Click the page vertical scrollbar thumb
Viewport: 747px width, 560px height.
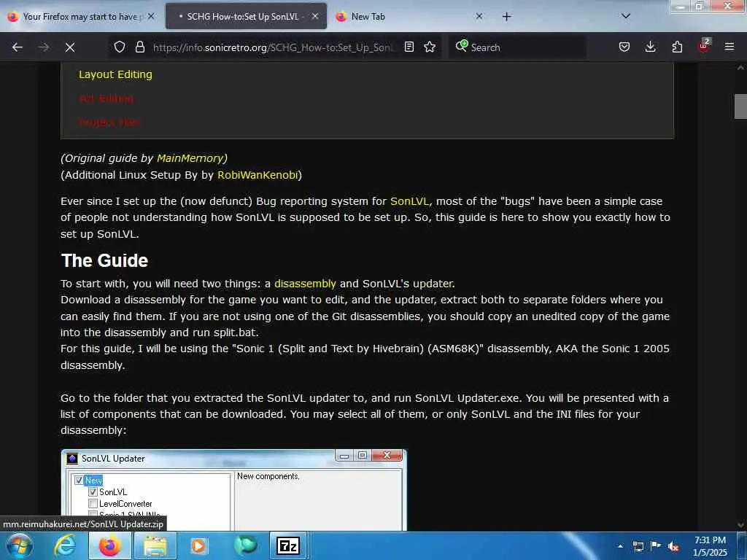(740, 106)
